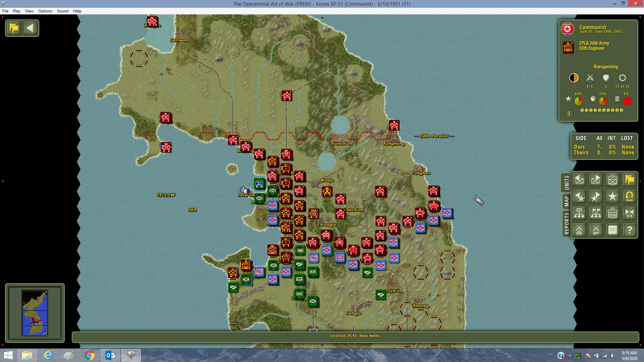The image size is (644, 362).
Task: Click 'CPLA 38th Army' formation name
Action: pyautogui.click(x=594, y=43)
